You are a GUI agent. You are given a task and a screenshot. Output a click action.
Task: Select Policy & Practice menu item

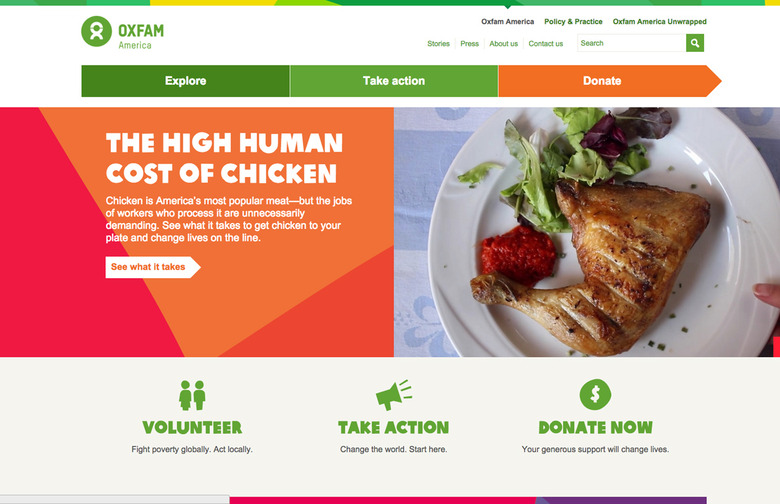click(x=573, y=21)
